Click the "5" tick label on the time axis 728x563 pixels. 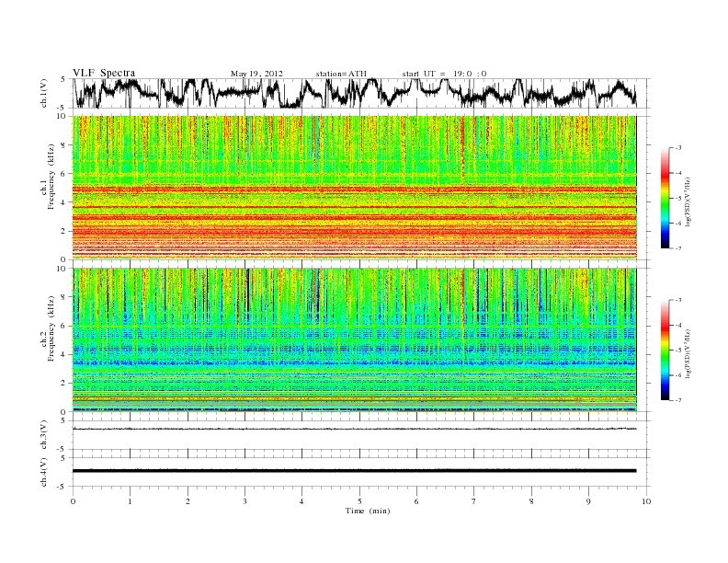pos(359,501)
